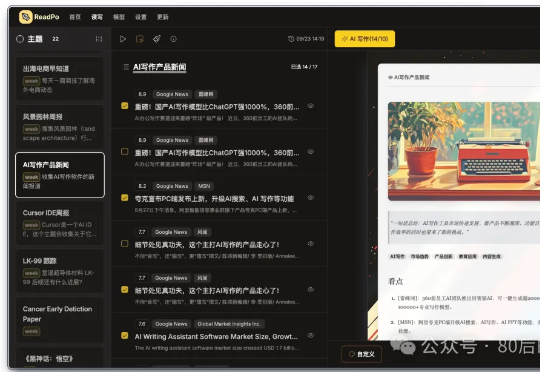This screenshot has width=540, height=372.
Task: Click the 市场趋势 tag in preview
Action: pos(419,257)
